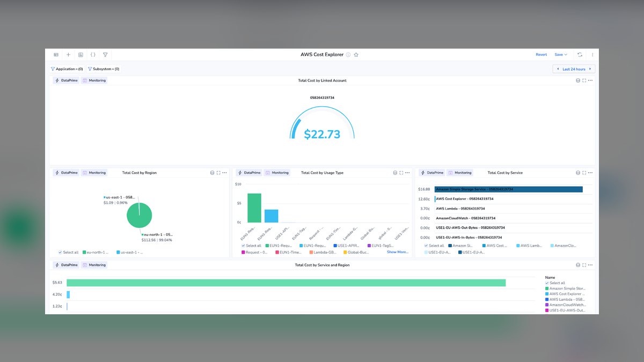Open the Last 24 hours time picker
The image size is (644, 362).
(574, 69)
